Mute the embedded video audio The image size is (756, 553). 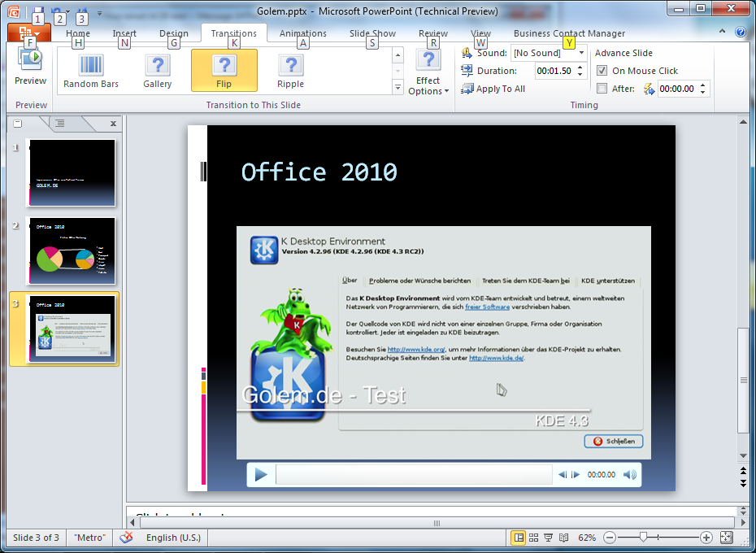click(x=630, y=474)
